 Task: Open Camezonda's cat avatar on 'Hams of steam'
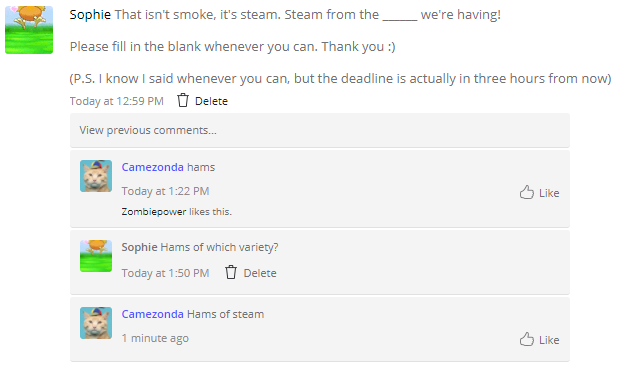[x=96, y=323]
